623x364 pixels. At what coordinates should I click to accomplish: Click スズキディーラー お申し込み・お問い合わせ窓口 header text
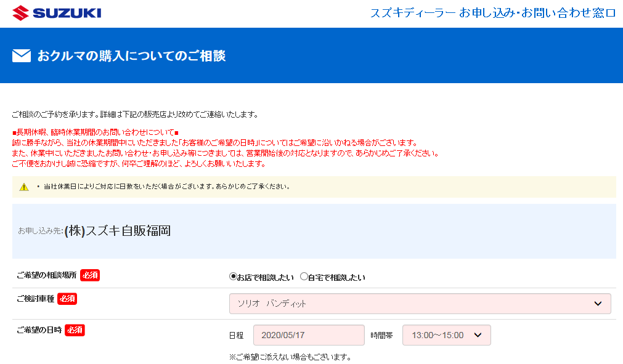[493, 13]
